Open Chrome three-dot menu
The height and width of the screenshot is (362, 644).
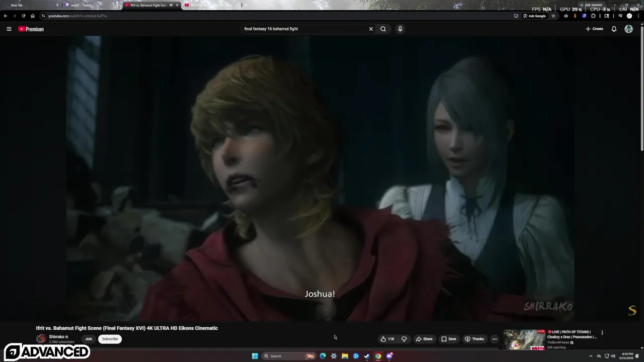[638, 16]
